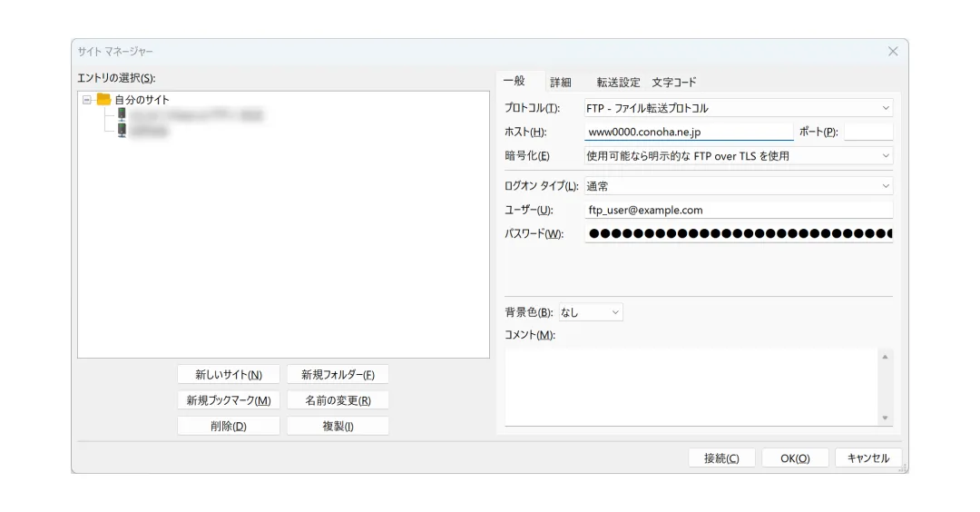Screen dimensions: 980x512
Task: Open the 暗号化 dropdown
Action: (738, 155)
